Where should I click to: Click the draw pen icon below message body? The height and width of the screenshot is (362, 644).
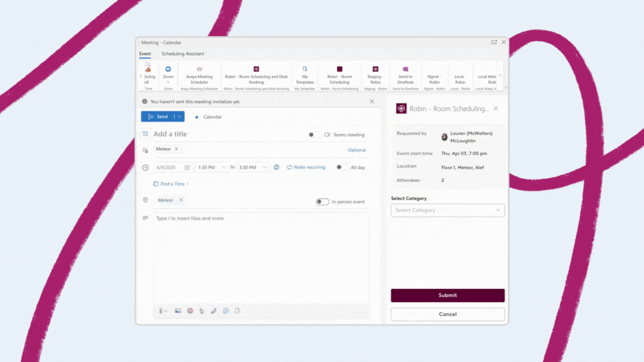(214, 311)
